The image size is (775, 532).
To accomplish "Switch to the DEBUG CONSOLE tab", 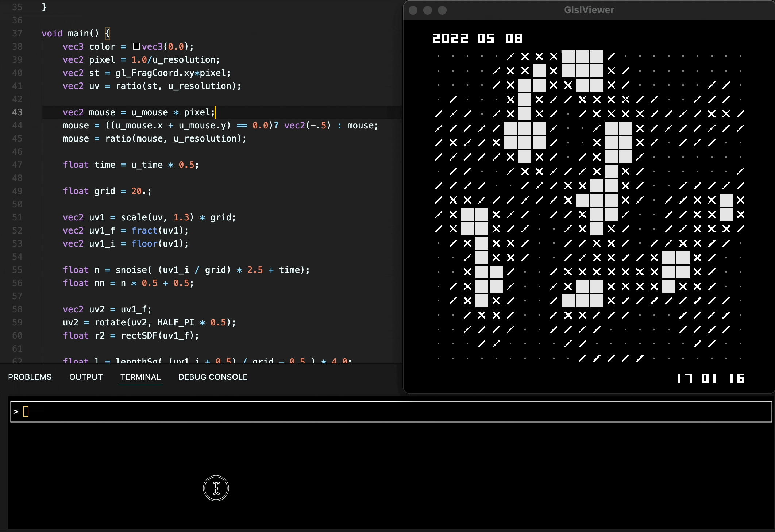I will [213, 377].
